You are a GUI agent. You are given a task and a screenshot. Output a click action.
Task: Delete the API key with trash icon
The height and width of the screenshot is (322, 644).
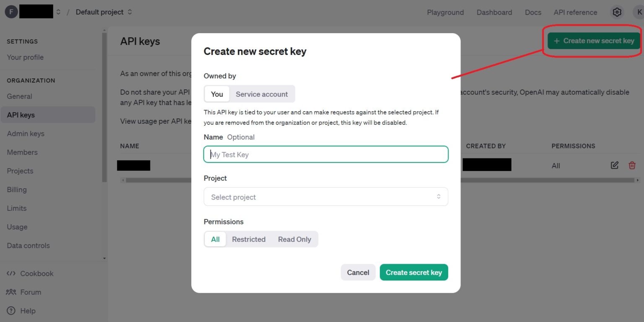[632, 165]
